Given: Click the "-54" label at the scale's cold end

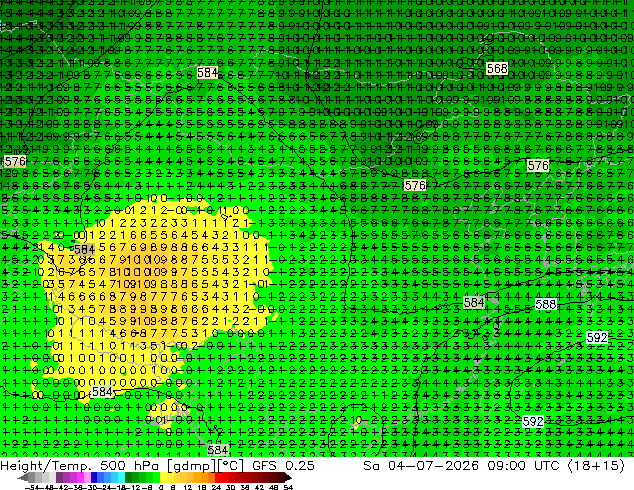Looking at the screenshot, I should (33, 487).
